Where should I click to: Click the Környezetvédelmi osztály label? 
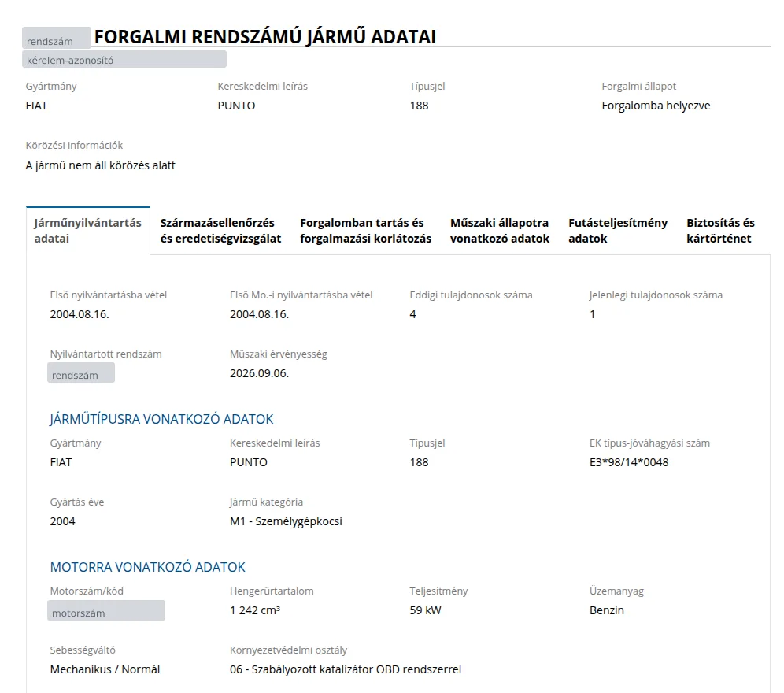pyautogui.click(x=289, y=650)
